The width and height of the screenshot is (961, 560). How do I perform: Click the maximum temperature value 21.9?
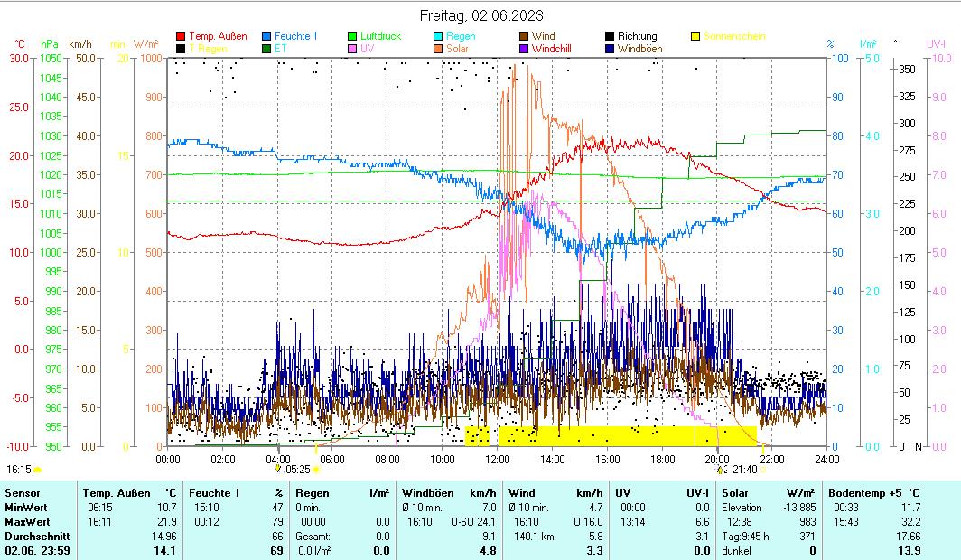167,522
